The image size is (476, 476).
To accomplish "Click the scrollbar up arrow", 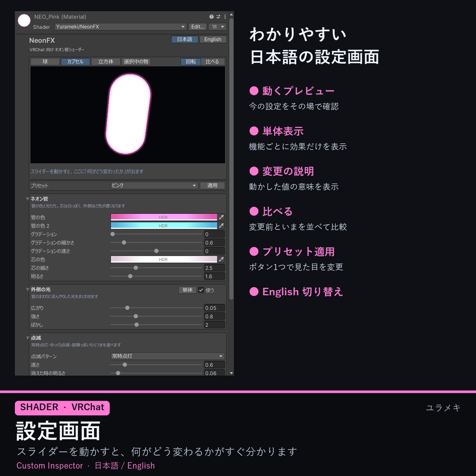I will click(x=231, y=14).
